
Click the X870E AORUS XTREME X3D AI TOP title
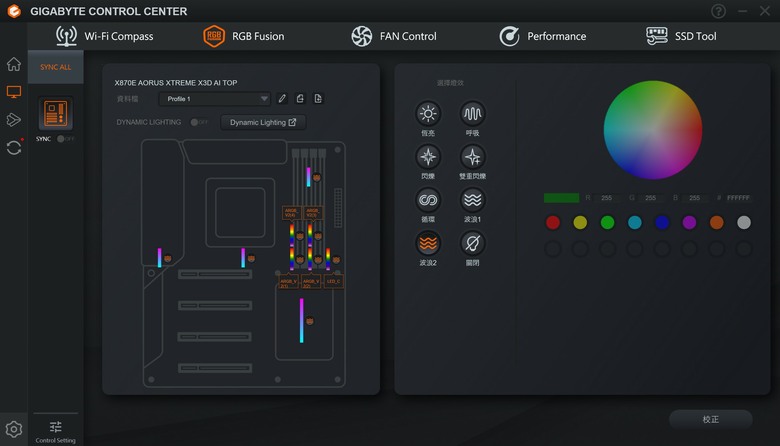click(176, 83)
